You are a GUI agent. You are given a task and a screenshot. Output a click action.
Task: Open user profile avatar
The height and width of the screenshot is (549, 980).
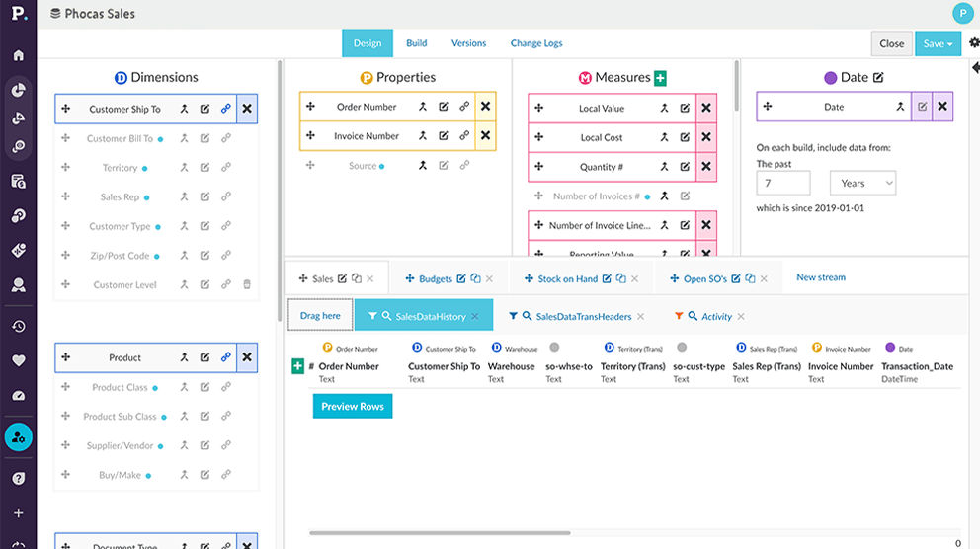[x=963, y=13]
